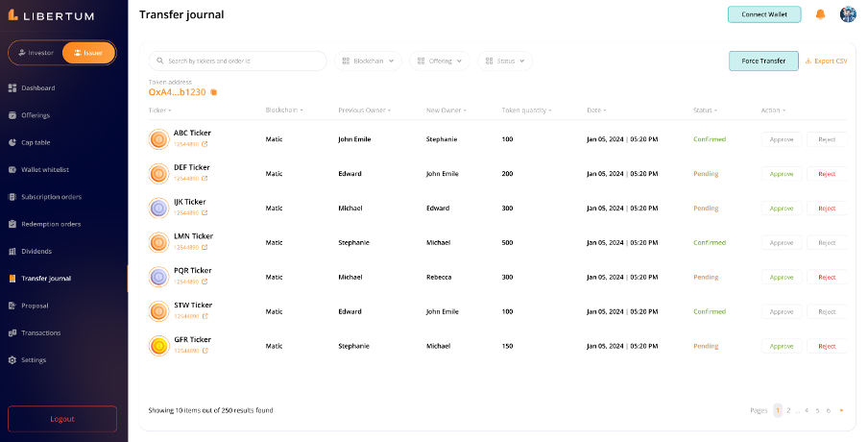Viewport: 868px width, 442px height.
Task: Navigate to Redemption orders
Action: [x=51, y=224]
